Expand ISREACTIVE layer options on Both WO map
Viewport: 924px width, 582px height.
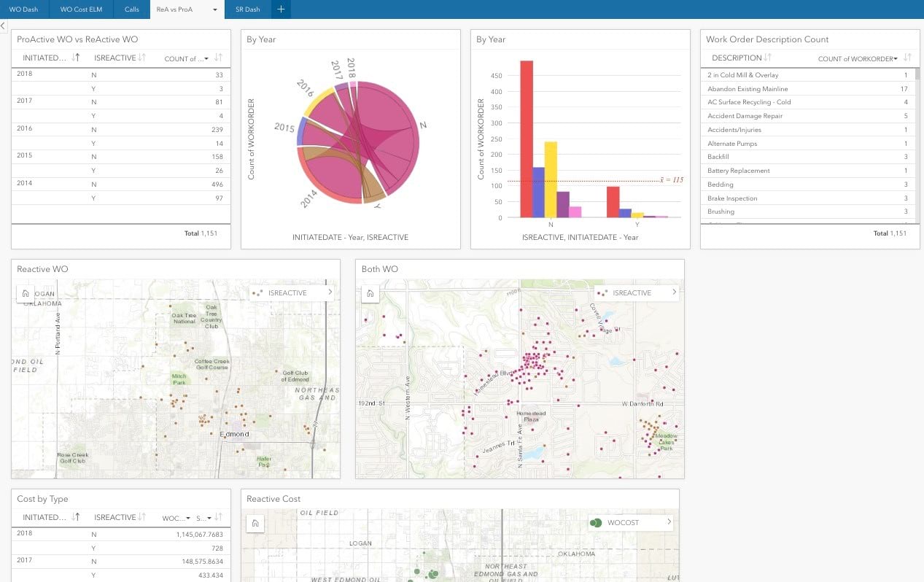click(675, 292)
